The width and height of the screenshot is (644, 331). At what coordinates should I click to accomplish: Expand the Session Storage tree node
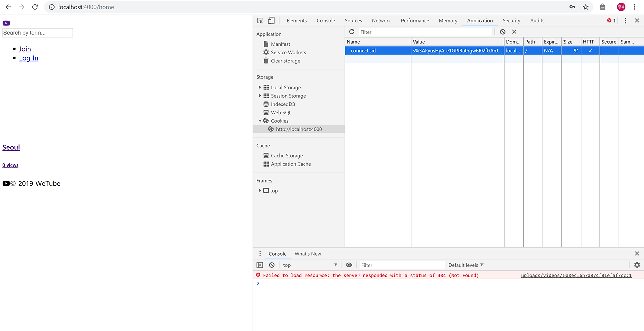click(x=260, y=96)
